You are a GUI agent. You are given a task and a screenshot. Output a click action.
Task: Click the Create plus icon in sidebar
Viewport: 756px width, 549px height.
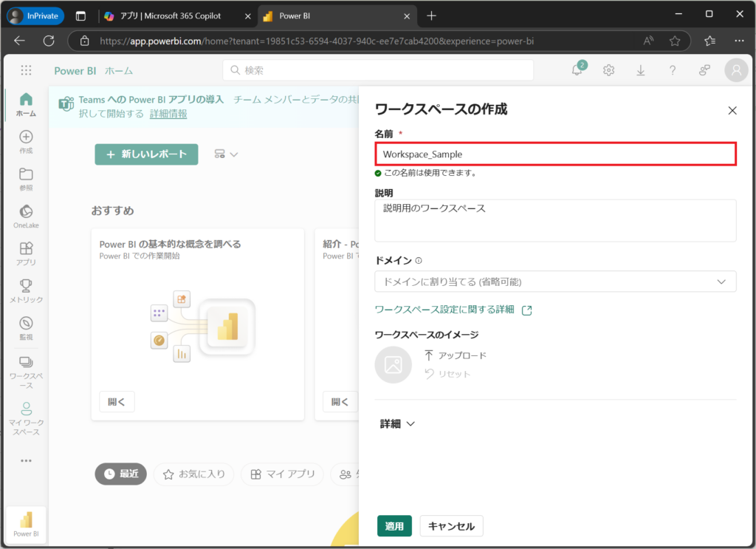(x=26, y=137)
